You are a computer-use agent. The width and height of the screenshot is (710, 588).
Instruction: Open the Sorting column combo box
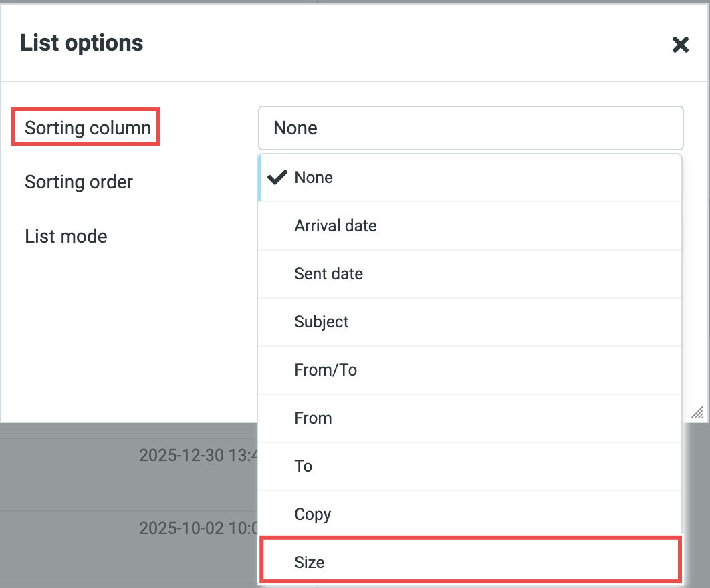pos(470,128)
